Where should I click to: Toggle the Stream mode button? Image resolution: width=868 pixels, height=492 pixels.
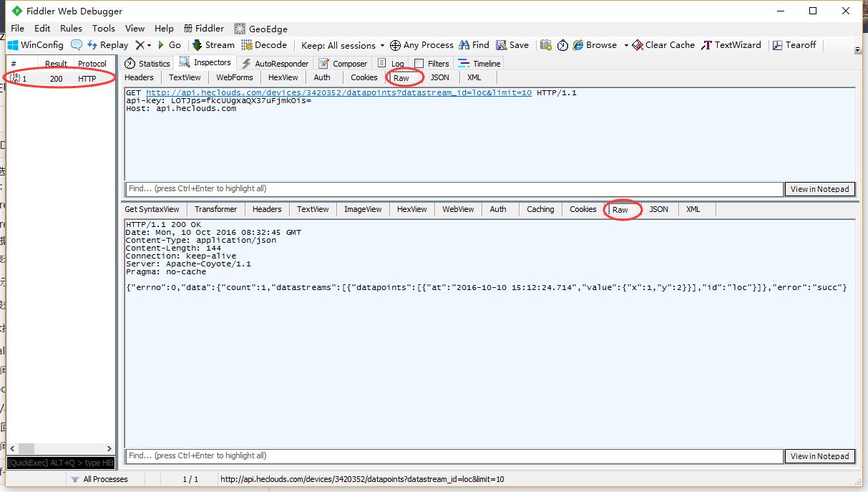pyautogui.click(x=213, y=44)
